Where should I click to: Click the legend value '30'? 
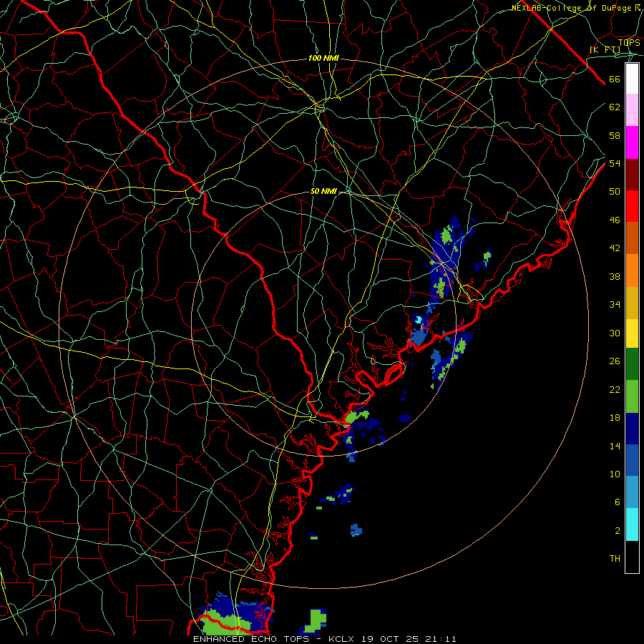(615, 333)
